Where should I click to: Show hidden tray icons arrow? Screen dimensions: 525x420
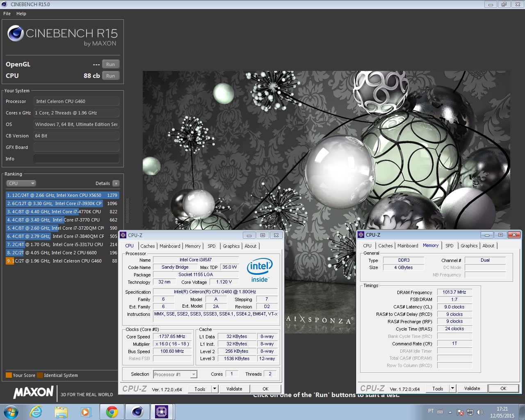(x=450, y=412)
